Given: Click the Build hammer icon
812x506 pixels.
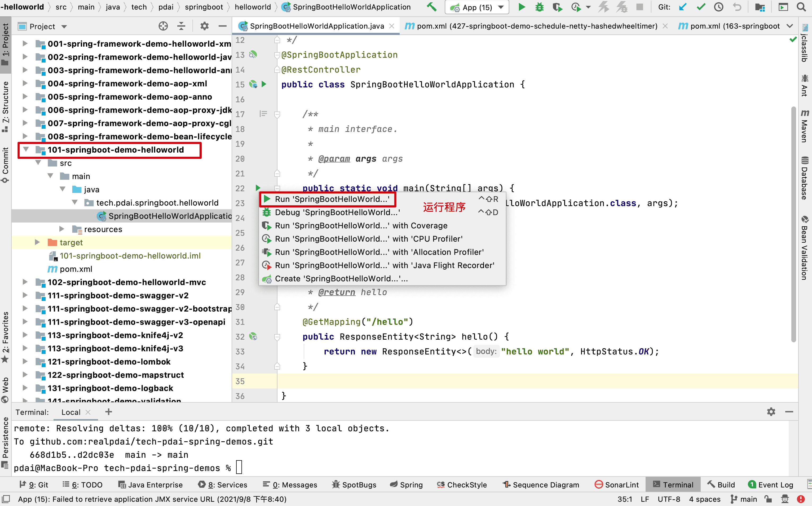Looking at the screenshot, I should 431,7.
